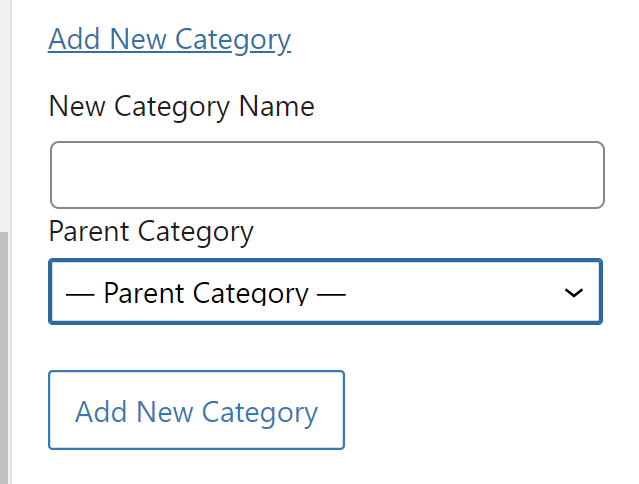
Task: Expand the "— Parent Category —" combo box
Action: 325,292
